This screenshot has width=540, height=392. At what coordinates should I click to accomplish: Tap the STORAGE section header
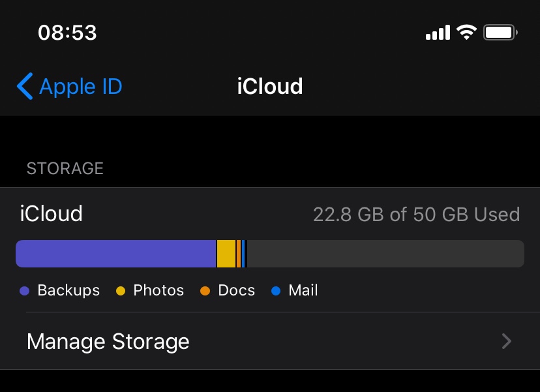pos(65,168)
